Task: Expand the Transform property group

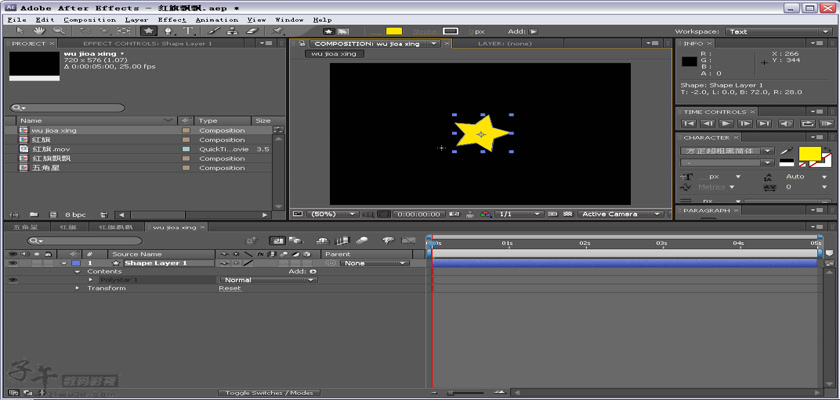Action: (78, 288)
